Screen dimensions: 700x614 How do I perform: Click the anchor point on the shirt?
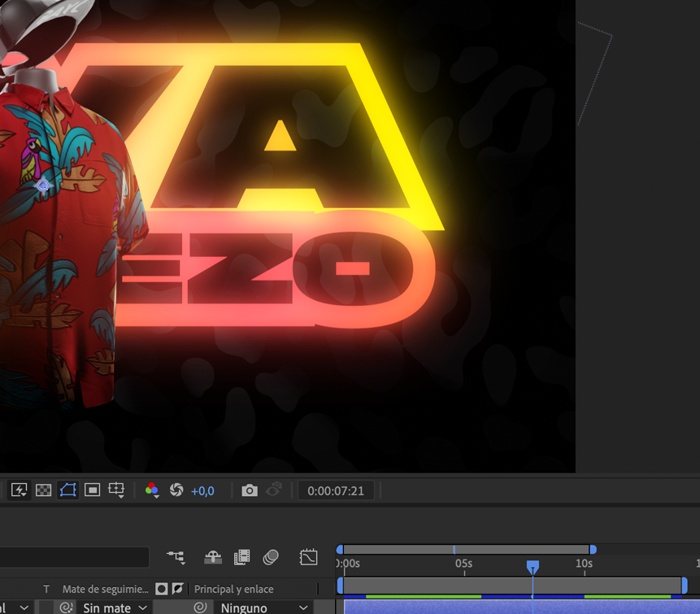(43, 185)
